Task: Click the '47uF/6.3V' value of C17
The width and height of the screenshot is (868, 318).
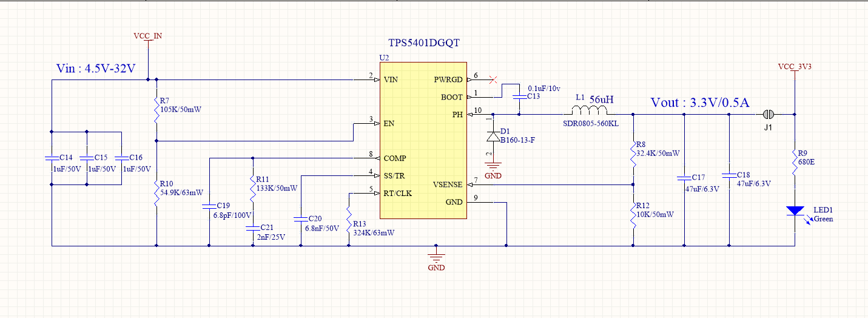Action: [x=702, y=189]
